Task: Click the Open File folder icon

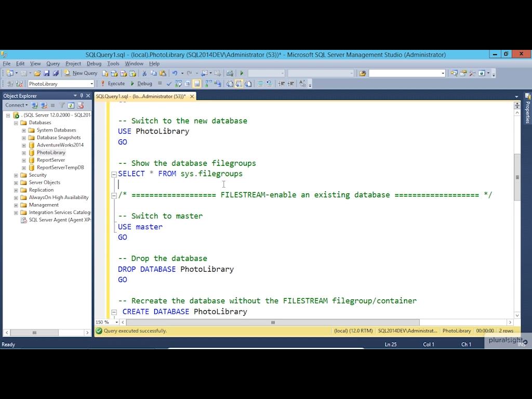Action: click(x=37, y=73)
